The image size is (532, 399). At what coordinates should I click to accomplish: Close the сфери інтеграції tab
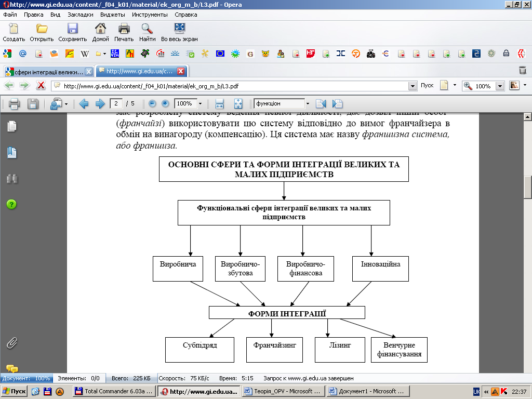pos(88,72)
